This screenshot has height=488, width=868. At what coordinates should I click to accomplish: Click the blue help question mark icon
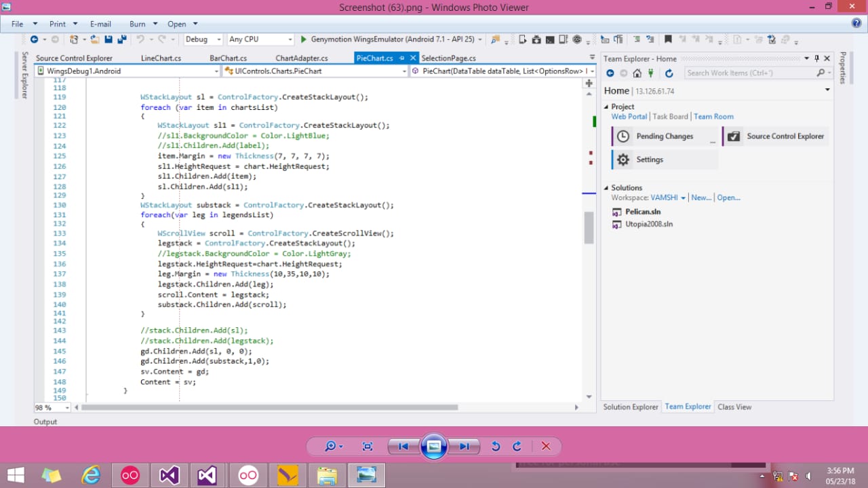[856, 23]
